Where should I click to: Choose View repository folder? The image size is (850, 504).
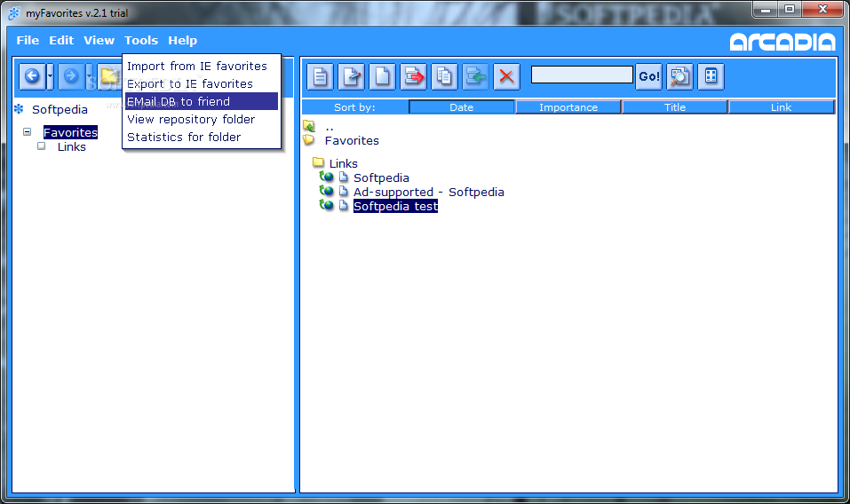coord(201,119)
